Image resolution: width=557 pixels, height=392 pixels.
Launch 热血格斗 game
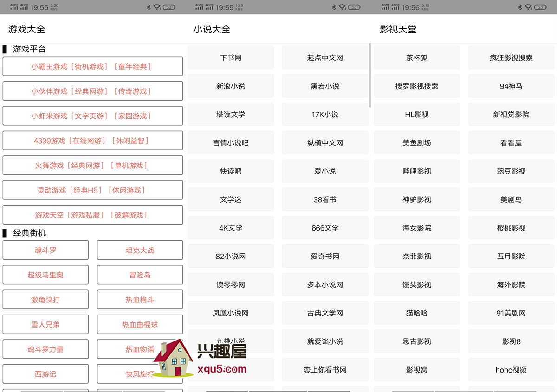(140, 300)
